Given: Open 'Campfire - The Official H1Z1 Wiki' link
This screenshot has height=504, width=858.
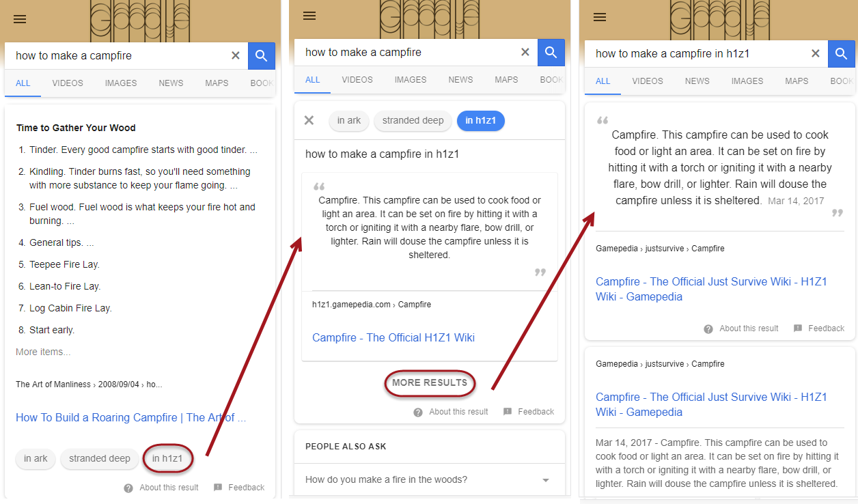Looking at the screenshot, I should (393, 338).
